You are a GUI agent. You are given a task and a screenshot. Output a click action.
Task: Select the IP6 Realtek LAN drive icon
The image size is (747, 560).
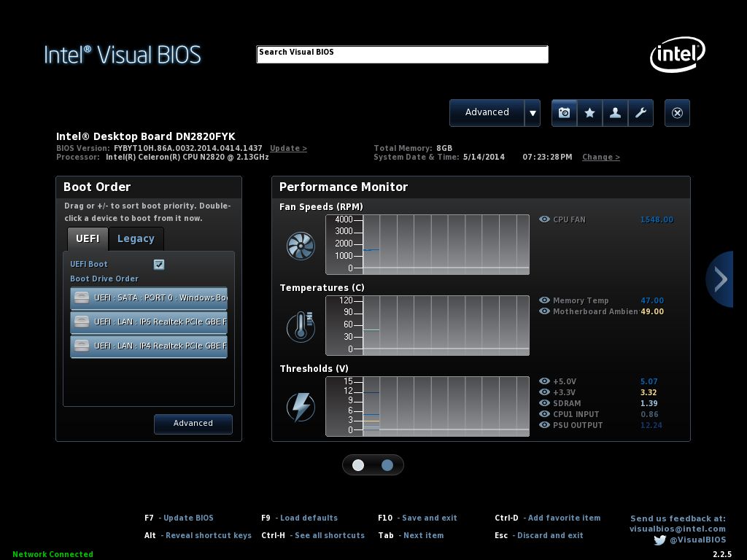(82, 322)
